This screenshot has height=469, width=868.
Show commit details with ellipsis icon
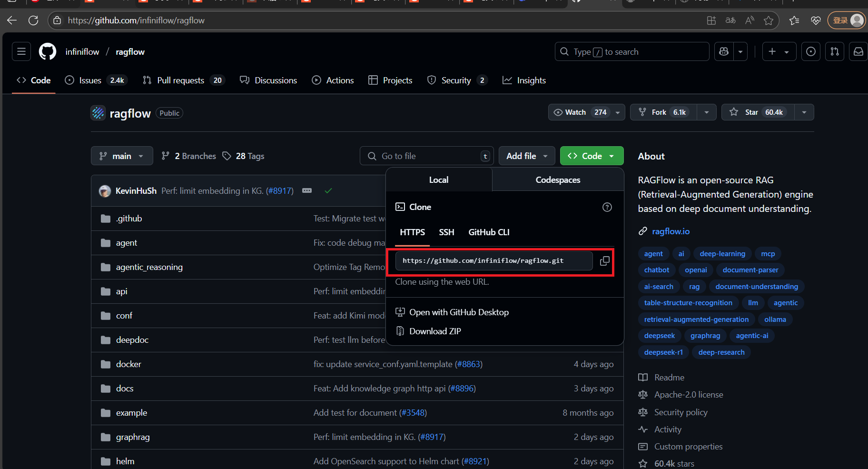[x=307, y=190]
